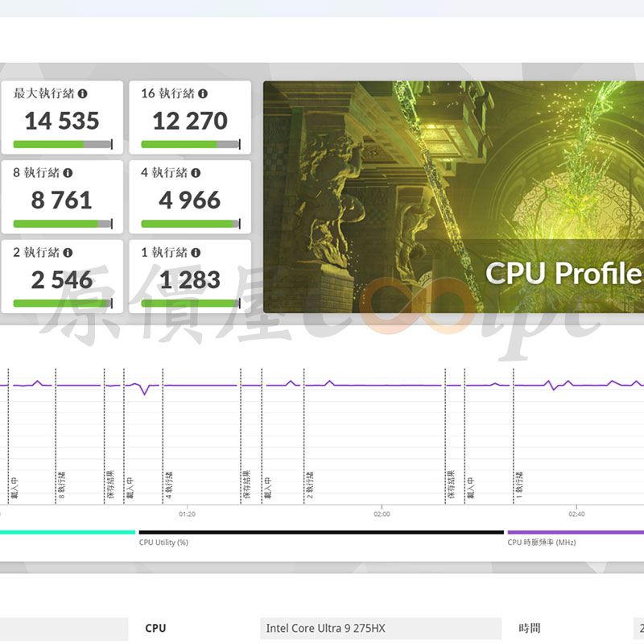Click the CPU row label
This screenshot has height=644, width=644.
[x=155, y=629]
